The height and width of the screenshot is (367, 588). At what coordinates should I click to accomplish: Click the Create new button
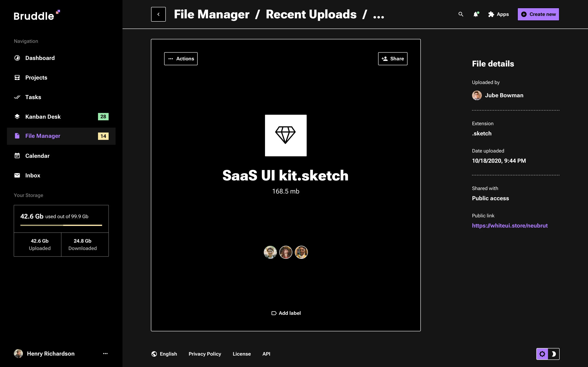coord(538,14)
